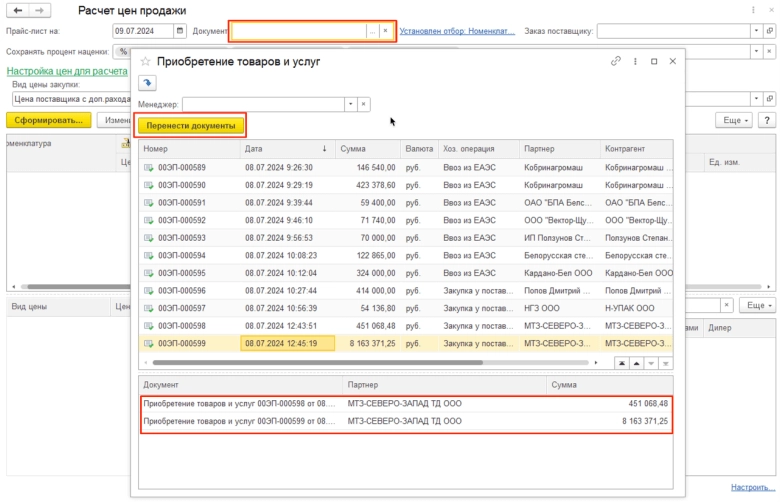Click into the Документ input field
Screen dimensions: 780x503
[x=299, y=31]
